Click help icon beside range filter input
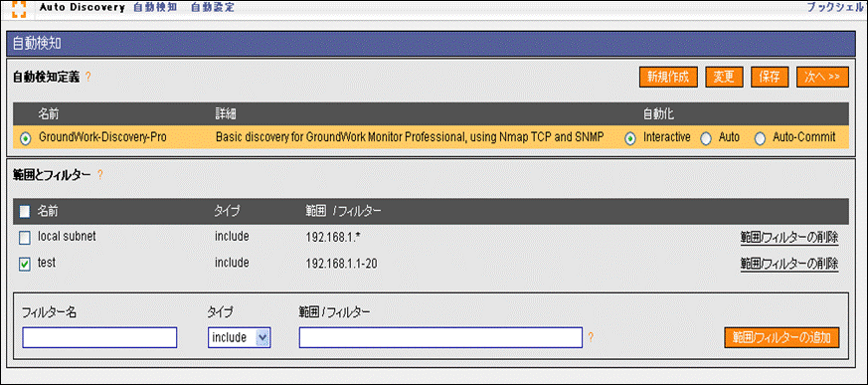The image size is (868, 385). pos(591,337)
